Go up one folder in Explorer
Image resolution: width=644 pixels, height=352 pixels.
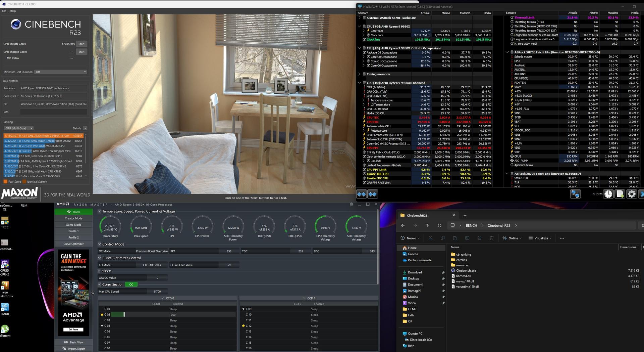[x=427, y=225]
